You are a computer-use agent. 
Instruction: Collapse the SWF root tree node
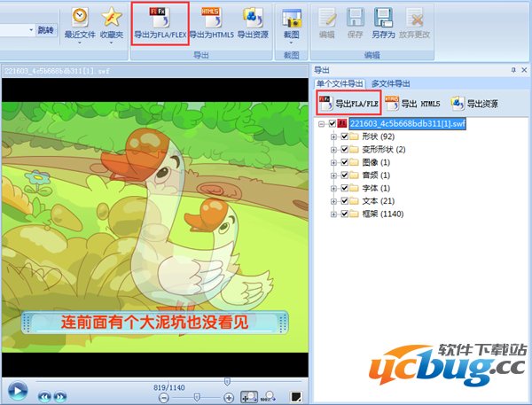coord(321,124)
